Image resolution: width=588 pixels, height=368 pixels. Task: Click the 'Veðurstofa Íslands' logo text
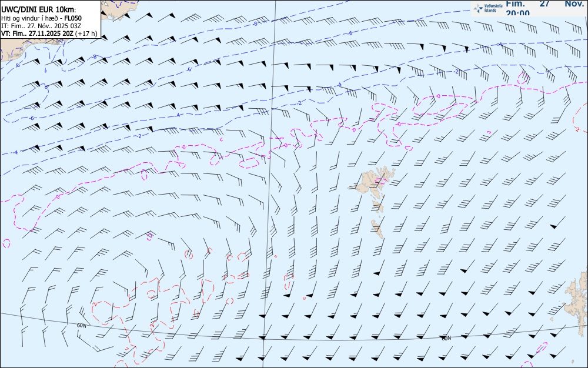pos(493,8)
